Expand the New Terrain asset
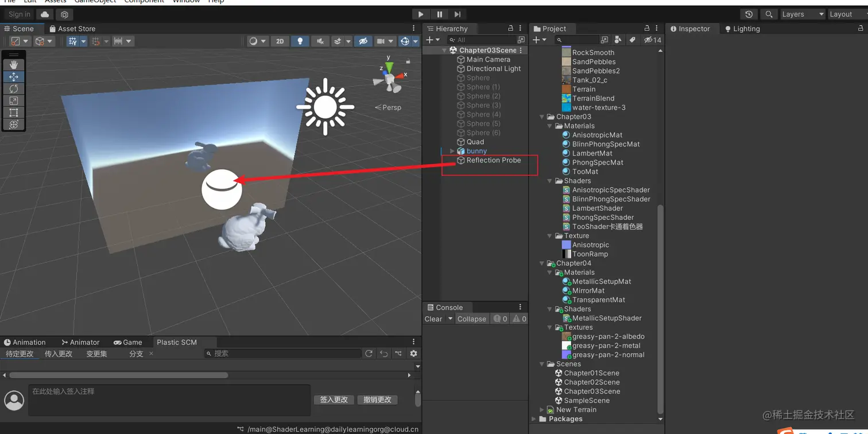868x434 pixels. click(542, 410)
